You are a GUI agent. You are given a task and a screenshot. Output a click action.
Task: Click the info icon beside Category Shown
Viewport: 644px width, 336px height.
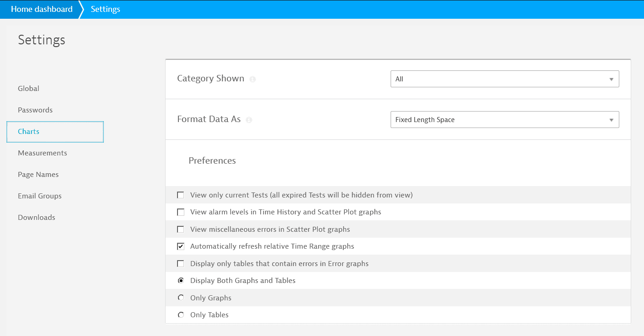coord(253,79)
